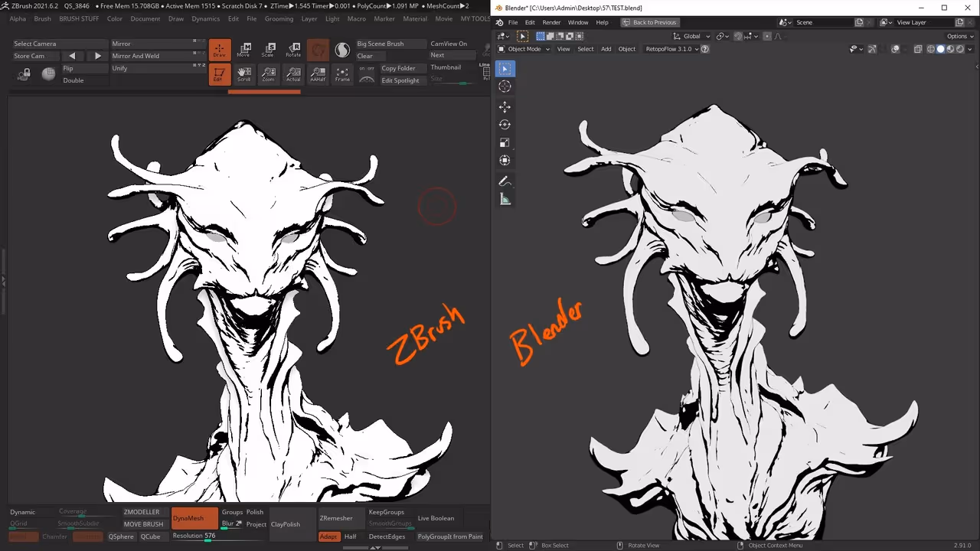Choose the Zoom magnifier icon in ZBrush
980x551 pixels.
click(x=268, y=74)
